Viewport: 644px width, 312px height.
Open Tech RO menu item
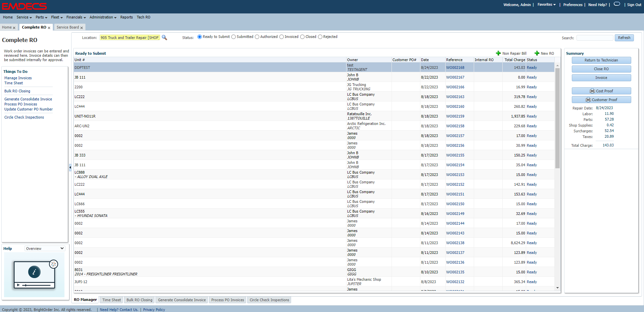click(x=143, y=17)
